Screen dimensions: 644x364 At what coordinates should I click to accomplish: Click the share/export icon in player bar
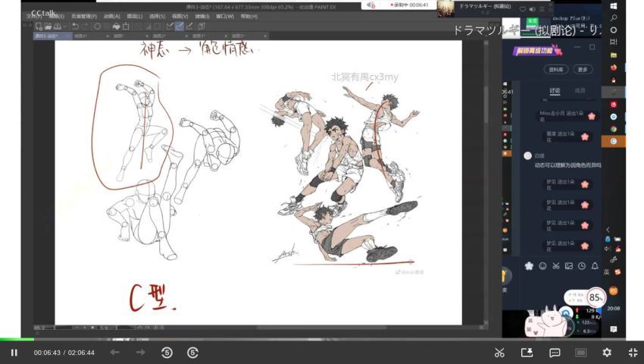(x=527, y=353)
